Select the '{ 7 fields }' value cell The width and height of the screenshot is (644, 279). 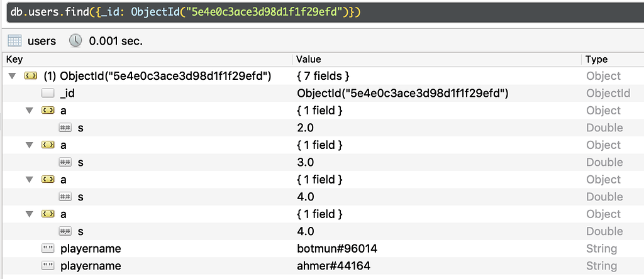point(323,77)
